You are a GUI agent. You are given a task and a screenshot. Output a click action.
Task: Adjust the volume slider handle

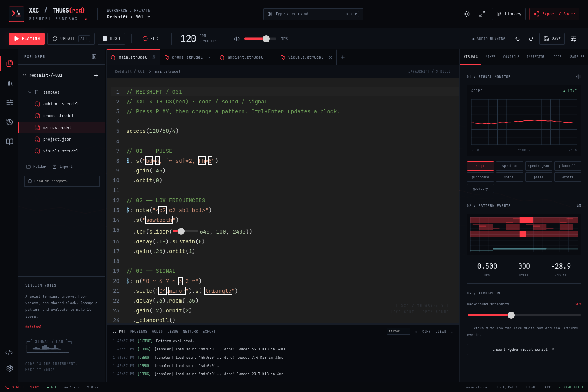pos(266,39)
